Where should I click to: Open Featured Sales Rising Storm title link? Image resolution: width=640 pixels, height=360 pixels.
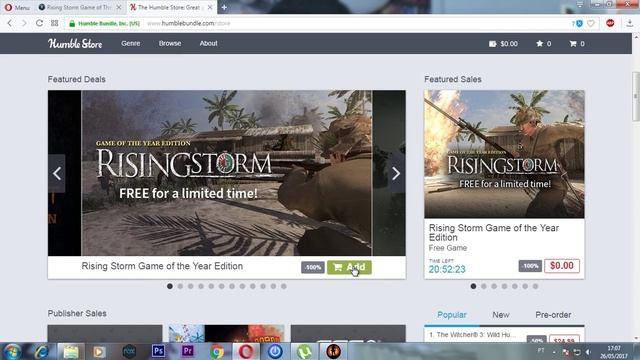(x=494, y=233)
